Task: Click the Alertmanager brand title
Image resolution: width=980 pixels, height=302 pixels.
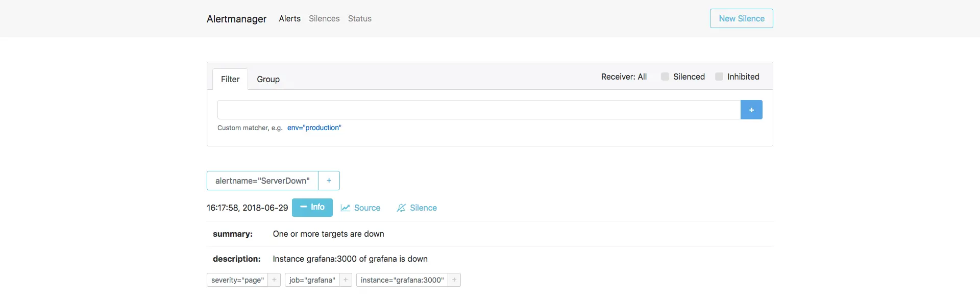Action: [x=236, y=19]
